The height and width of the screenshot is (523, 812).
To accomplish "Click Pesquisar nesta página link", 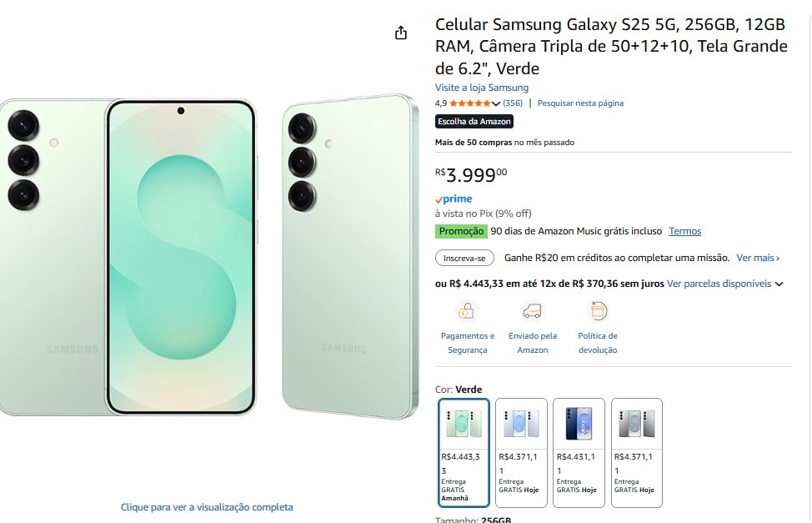I will pyautogui.click(x=580, y=103).
